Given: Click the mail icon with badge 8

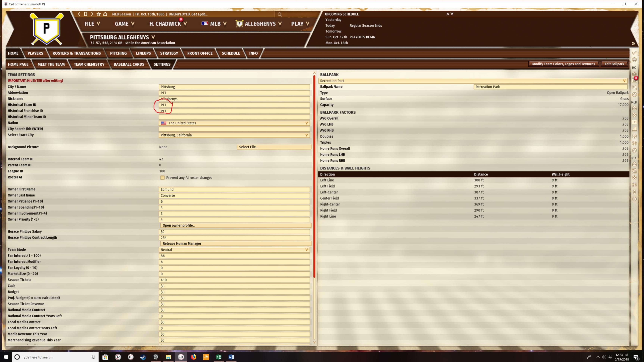Looking at the screenshot, I should point(634,80).
